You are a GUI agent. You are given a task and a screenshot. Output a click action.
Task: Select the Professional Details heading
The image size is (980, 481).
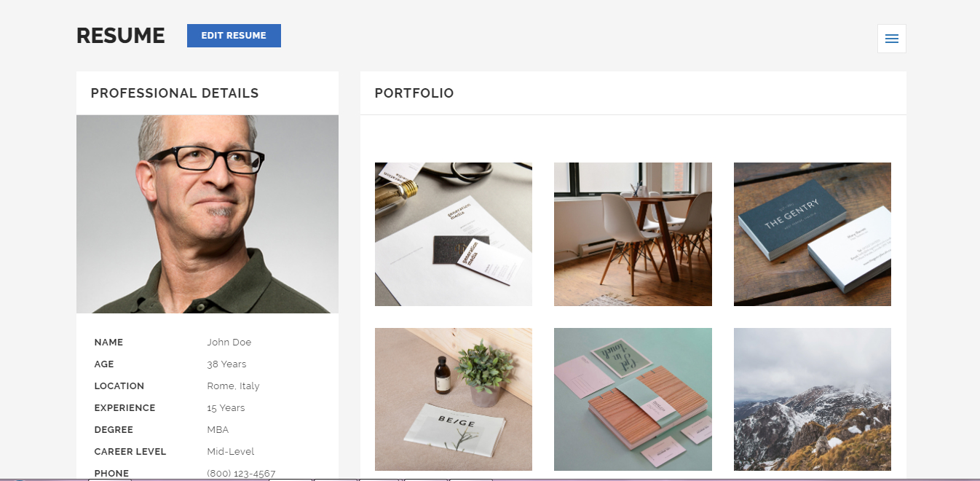[x=175, y=93]
